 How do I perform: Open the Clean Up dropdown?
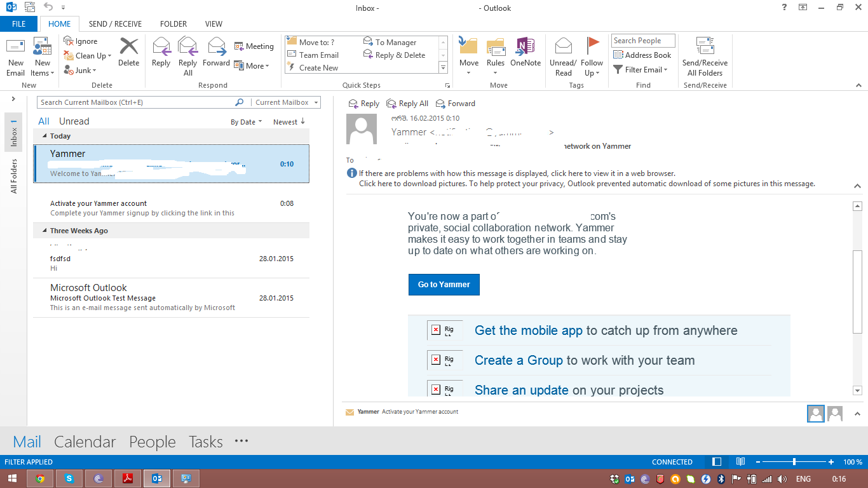click(x=88, y=56)
